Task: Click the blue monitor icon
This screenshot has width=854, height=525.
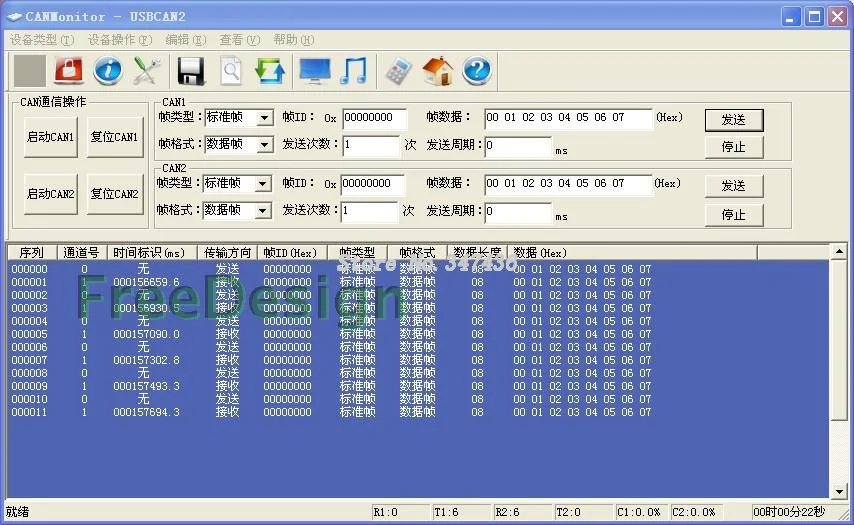Action: click(x=315, y=71)
